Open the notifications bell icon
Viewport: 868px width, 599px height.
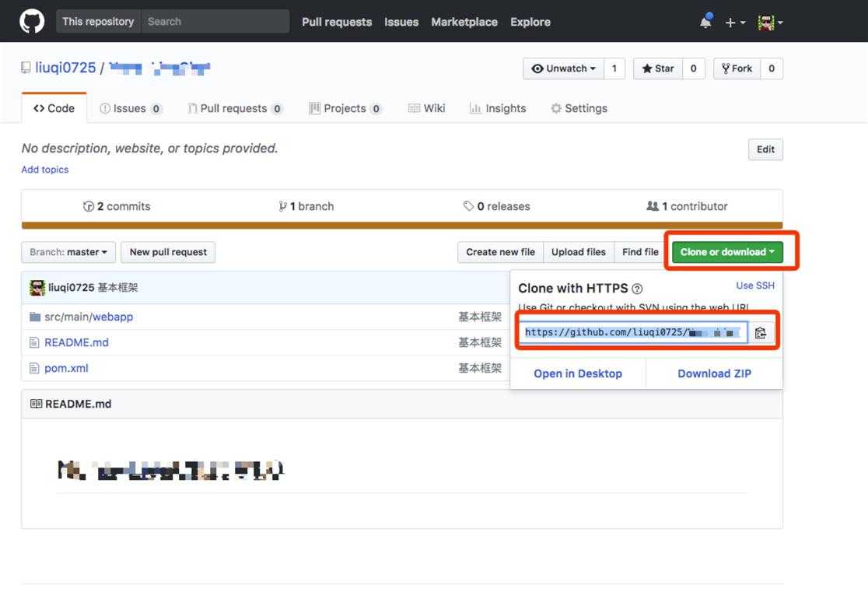click(x=705, y=22)
